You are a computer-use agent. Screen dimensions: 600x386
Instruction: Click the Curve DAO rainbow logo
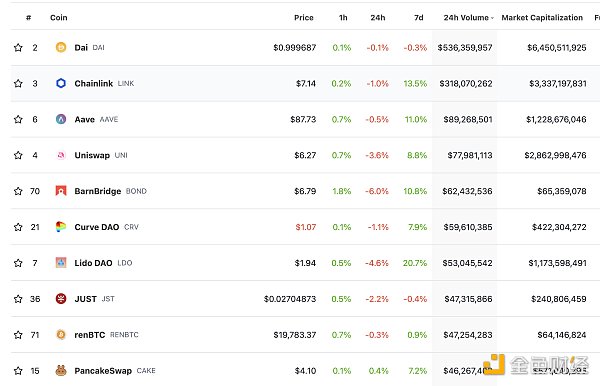point(61,227)
